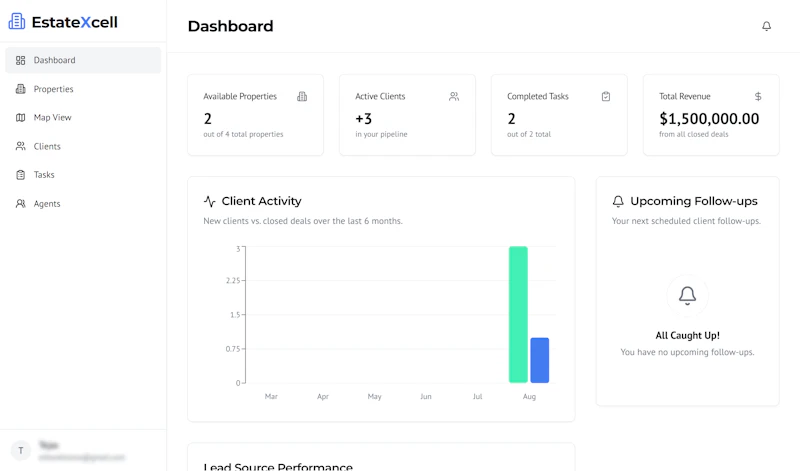Click the EstateXcell brand name

[x=74, y=22]
